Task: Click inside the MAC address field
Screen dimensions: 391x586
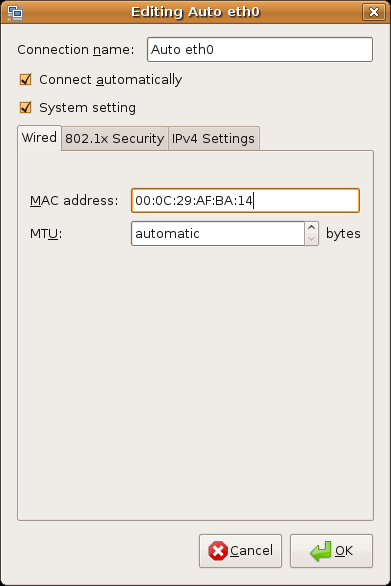Action: [245, 201]
